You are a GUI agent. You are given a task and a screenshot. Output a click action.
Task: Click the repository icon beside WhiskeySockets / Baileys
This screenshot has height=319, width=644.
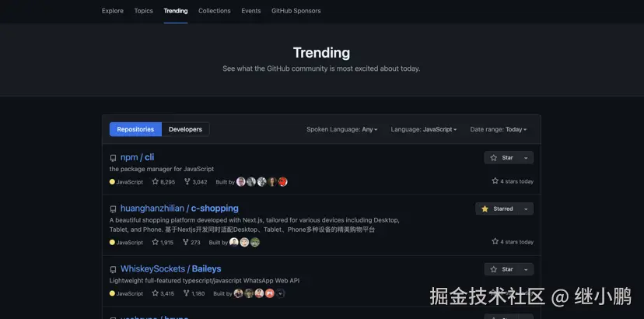[x=114, y=269]
